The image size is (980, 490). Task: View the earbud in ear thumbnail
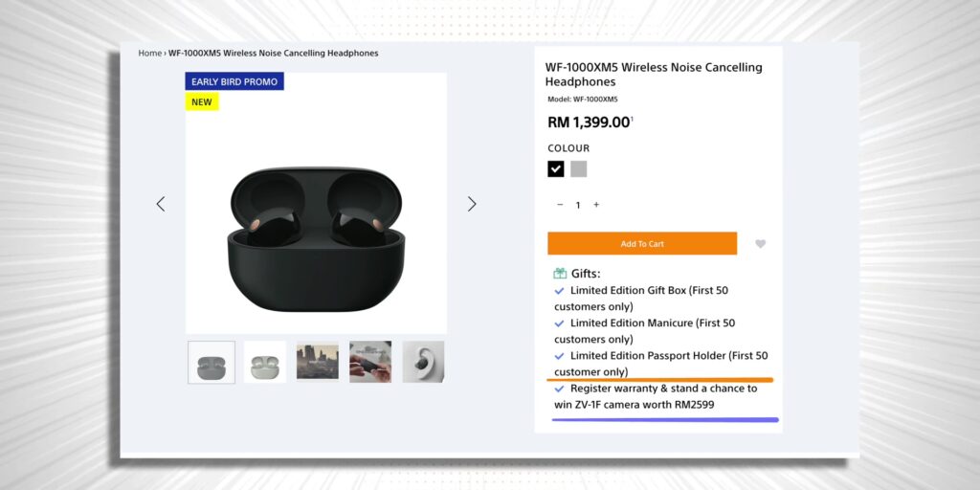tap(423, 362)
